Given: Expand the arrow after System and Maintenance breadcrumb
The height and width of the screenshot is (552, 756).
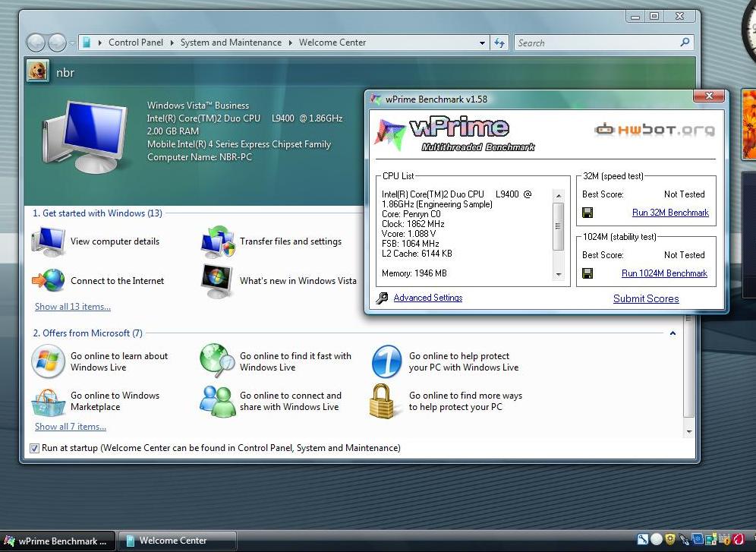Looking at the screenshot, I should 290,43.
